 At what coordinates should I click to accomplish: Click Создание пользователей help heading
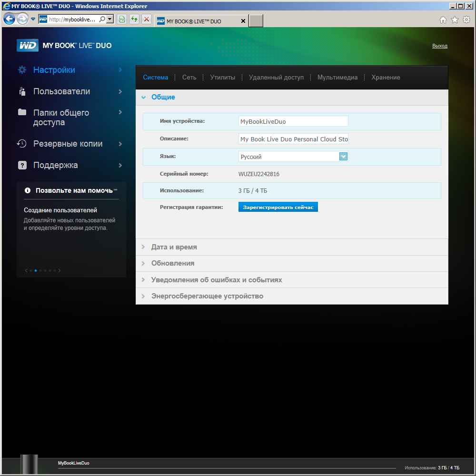click(x=60, y=210)
